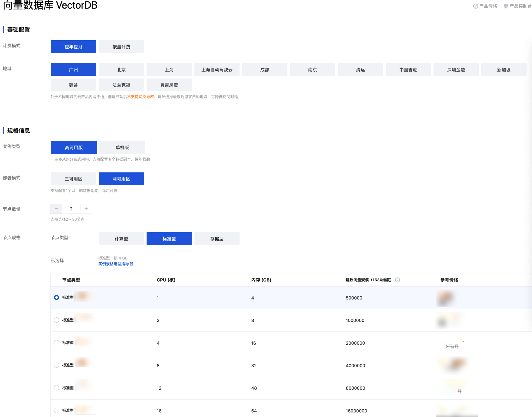532x417 pixels.
Task: Select radio for 1 core 4 GB row
Action: pyautogui.click(x=57, y=297)
